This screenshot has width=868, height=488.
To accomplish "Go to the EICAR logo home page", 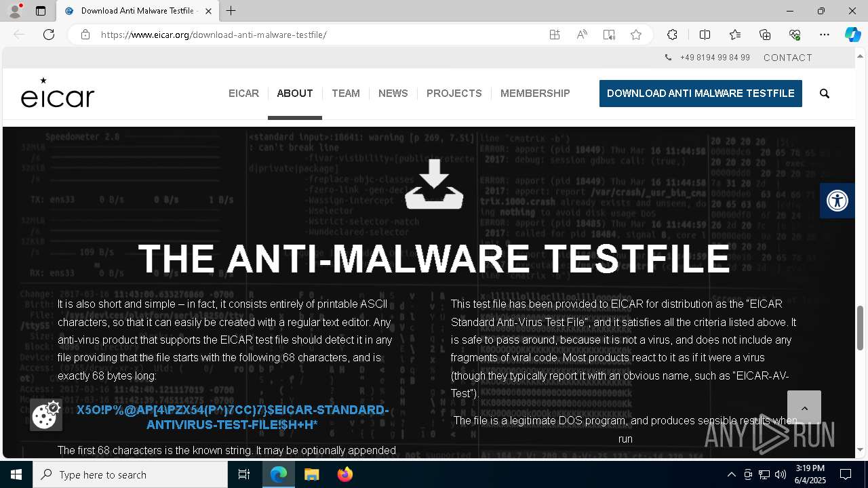I will pyautogui.click(x=58, y=93).
